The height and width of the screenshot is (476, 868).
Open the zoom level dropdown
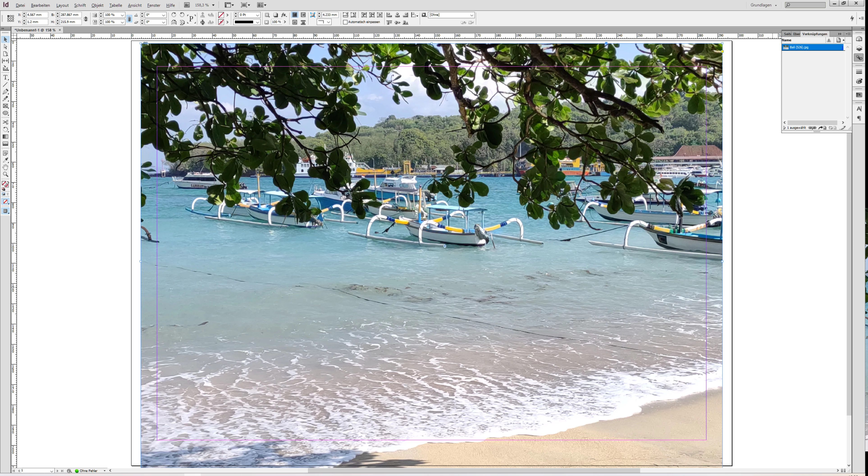[213, 5]
